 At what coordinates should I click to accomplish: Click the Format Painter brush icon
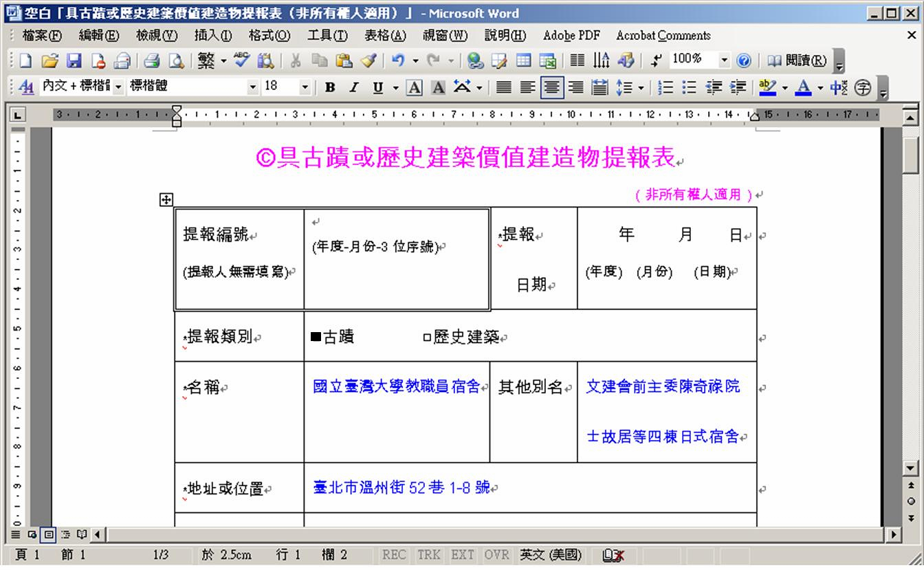(x=368, y=61)
